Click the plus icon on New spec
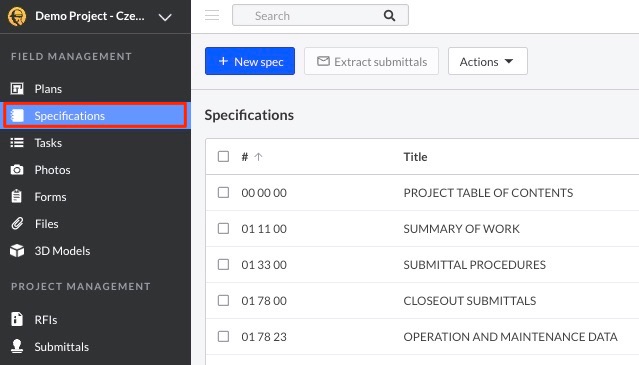The height and width of the screenshot is (365, 639). pos(223,61)
